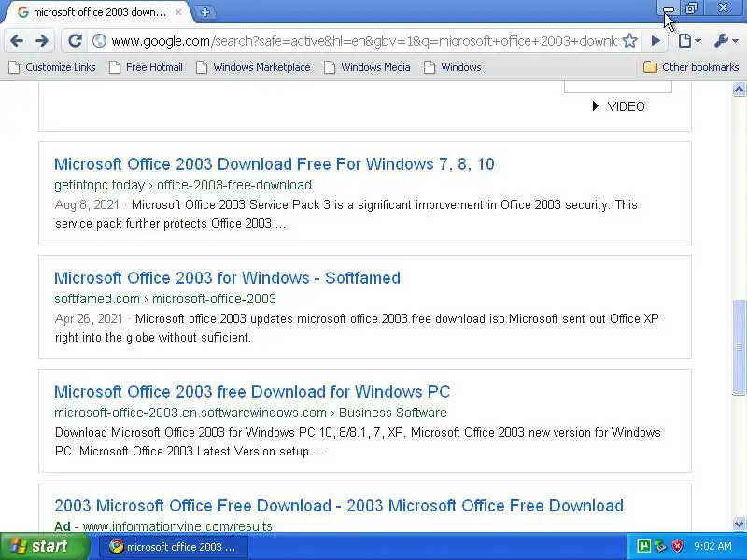Open a new tab with the plus button
This screenshot has height=560, width=747.
click(x=205, y=12)
